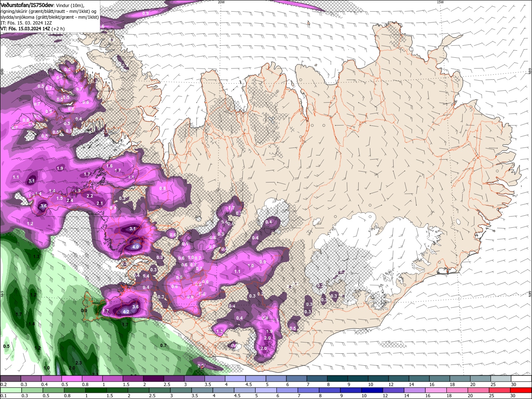The width and height of the screenshot is (532, 399).
Task: Click the Veðurstofan/IS750dev title text
Action: click(27, 5)
